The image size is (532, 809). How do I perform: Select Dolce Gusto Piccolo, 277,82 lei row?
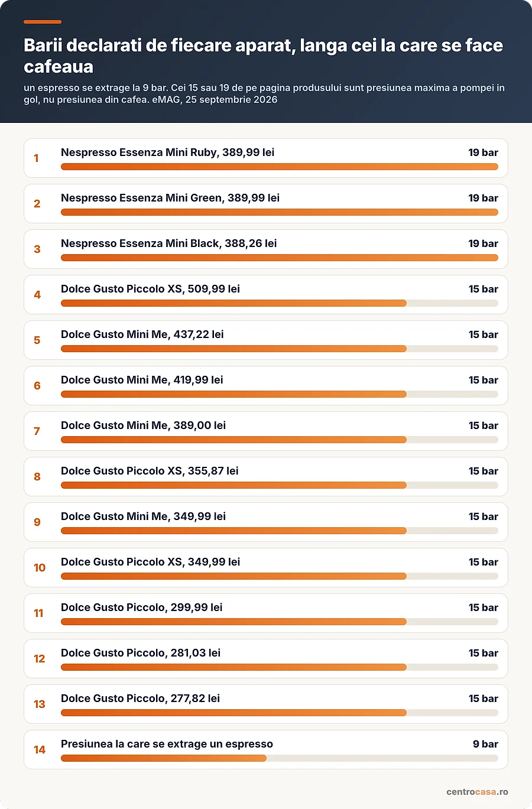(266, 704)
